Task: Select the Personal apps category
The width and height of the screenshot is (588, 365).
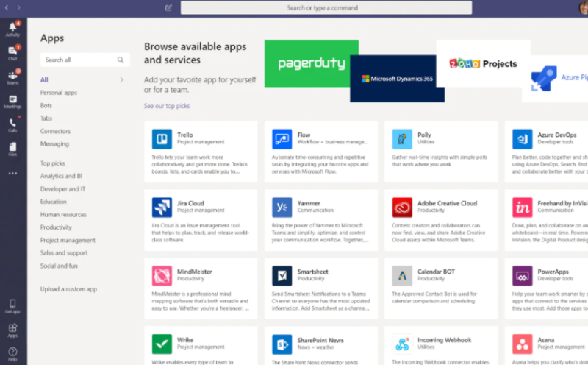Action: click(59, 93)
